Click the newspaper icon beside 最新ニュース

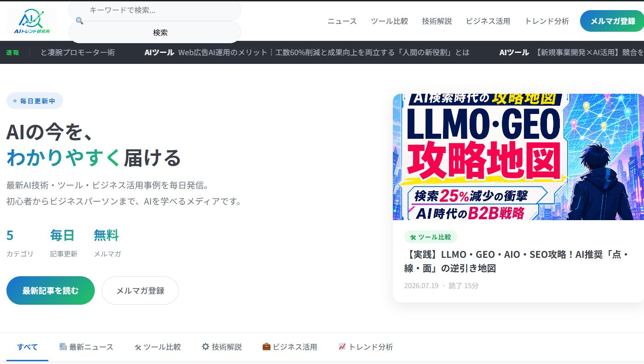click(63, 347)
